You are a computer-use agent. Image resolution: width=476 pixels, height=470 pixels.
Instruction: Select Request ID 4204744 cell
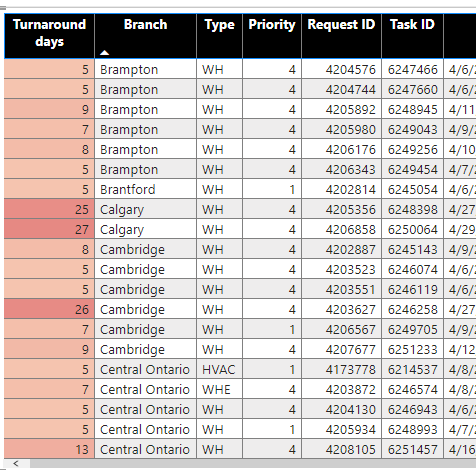tap(341, 89)
